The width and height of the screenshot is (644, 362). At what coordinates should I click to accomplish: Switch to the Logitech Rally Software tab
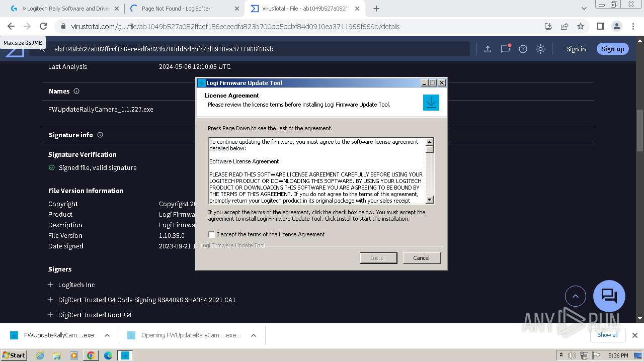66,9
